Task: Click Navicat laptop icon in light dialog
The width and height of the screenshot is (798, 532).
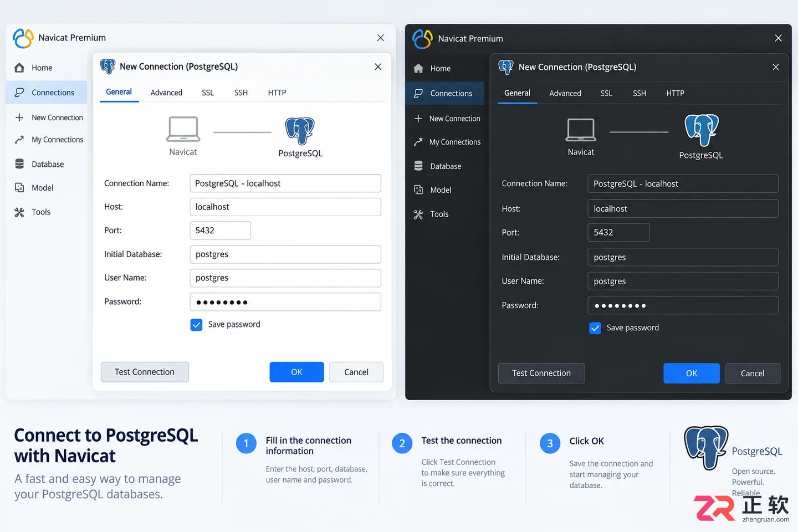Action: [183, 129]
